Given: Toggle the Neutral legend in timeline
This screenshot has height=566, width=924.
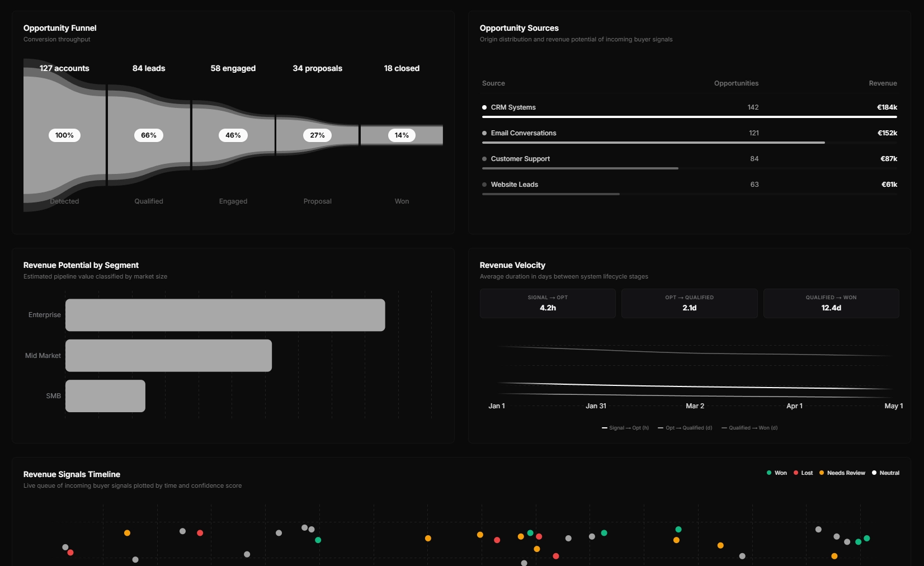Looking at the screenshot, I should [x=885, y=473].
